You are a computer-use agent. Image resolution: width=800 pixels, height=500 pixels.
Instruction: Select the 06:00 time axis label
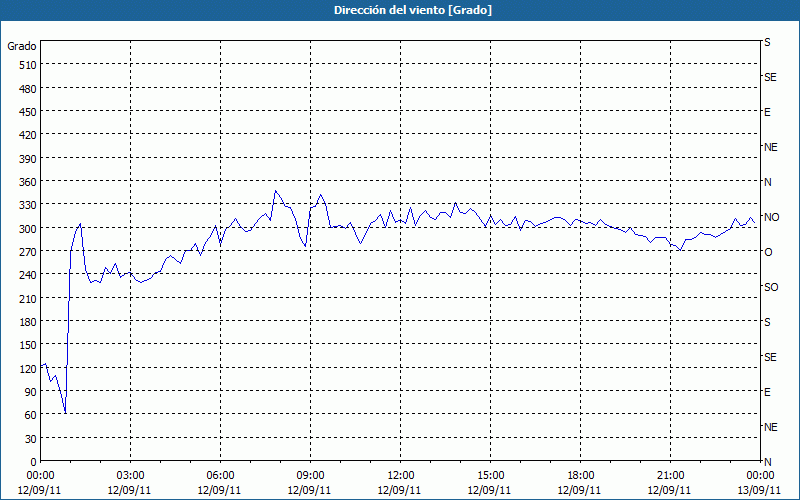[x=220, y=476]
